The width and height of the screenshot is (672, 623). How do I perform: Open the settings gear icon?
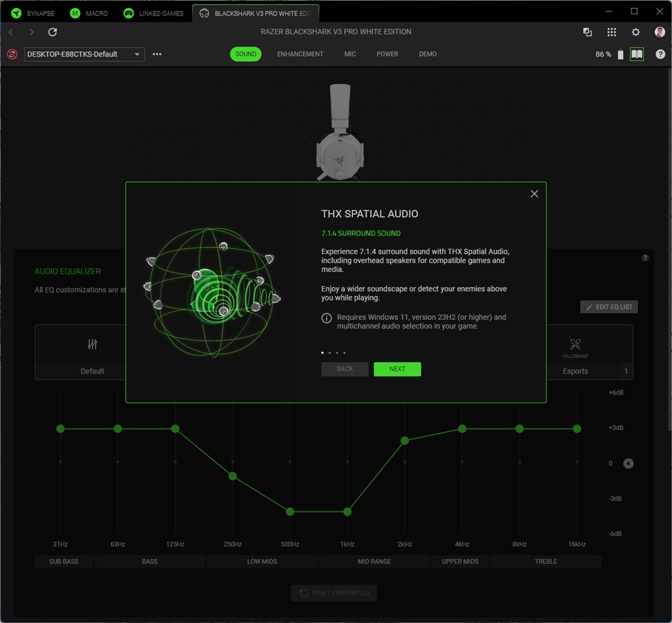click(x=636, y=32)
